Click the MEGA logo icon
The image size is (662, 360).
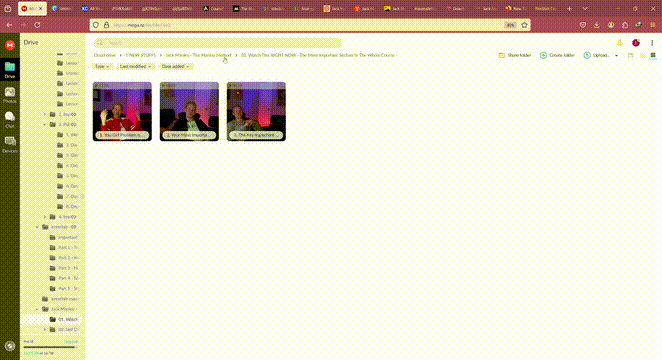(10, 45)
